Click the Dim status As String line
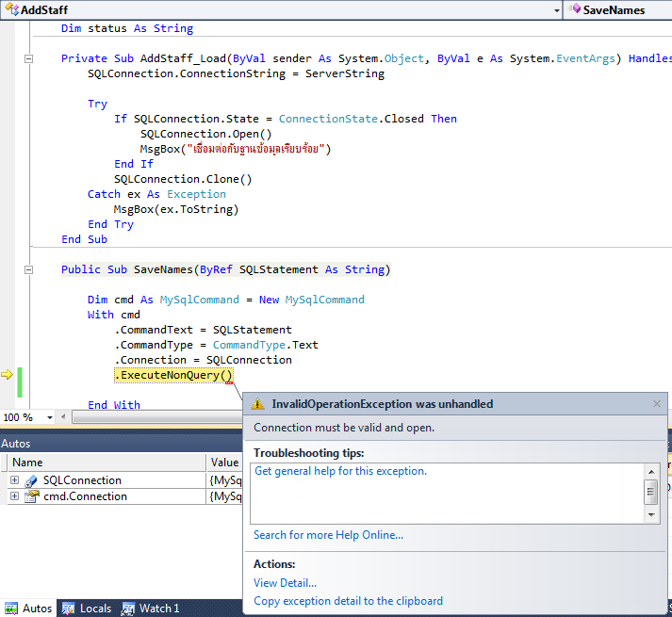Image resolution: width=672 pixels, height=617 pixels. pyautogui.click(x=127, y=28)
